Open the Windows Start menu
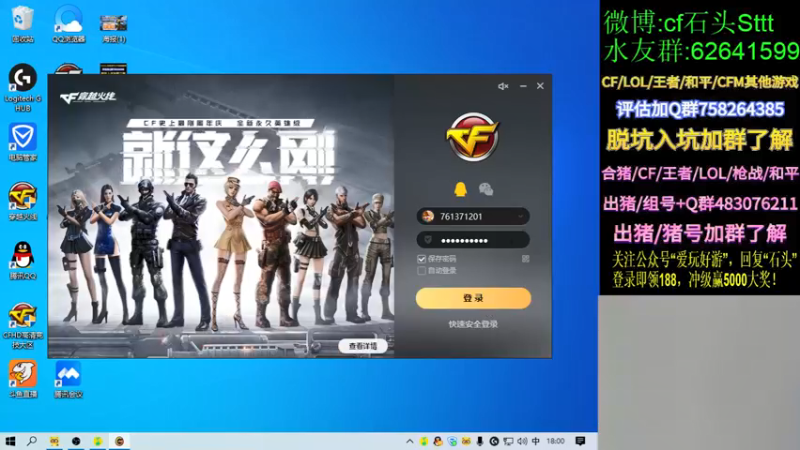The width and height of the screenshot is (800, 450). coord(10,441)
